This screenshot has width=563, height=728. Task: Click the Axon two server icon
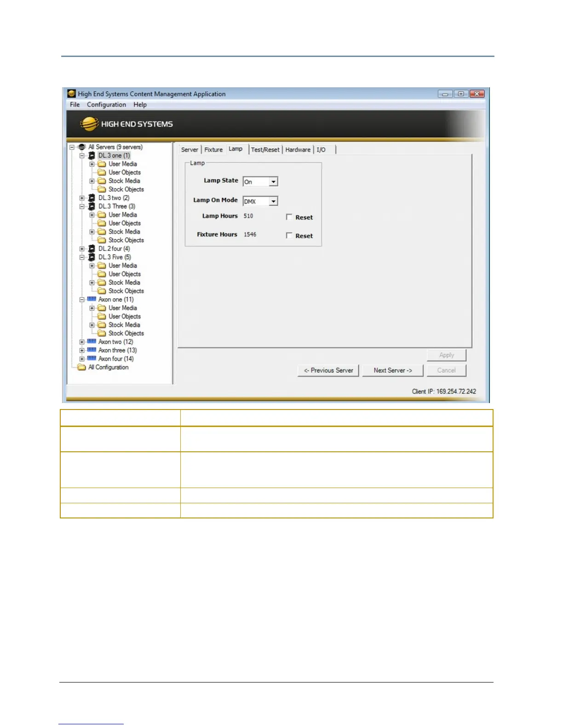92,341
